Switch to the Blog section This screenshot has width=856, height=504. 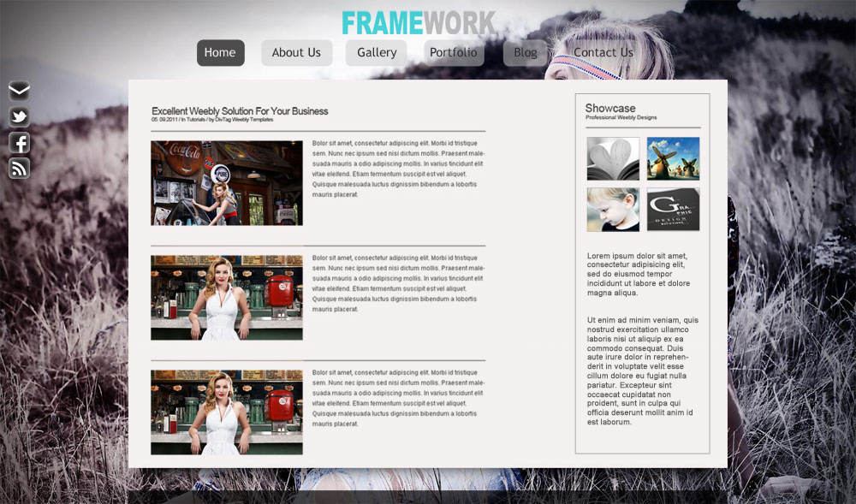pyautogui.click(x=525, y=52)
